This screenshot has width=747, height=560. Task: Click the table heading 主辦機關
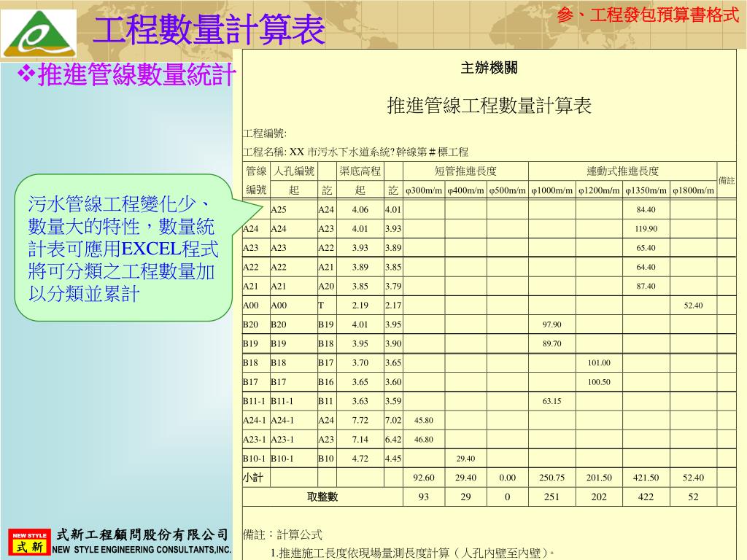pos(489,68)
